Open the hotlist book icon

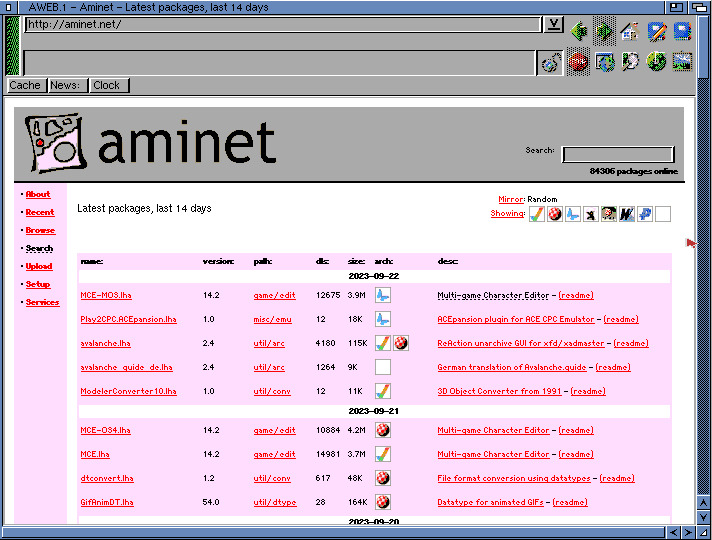pyautogui.click(x=682, y=31)
